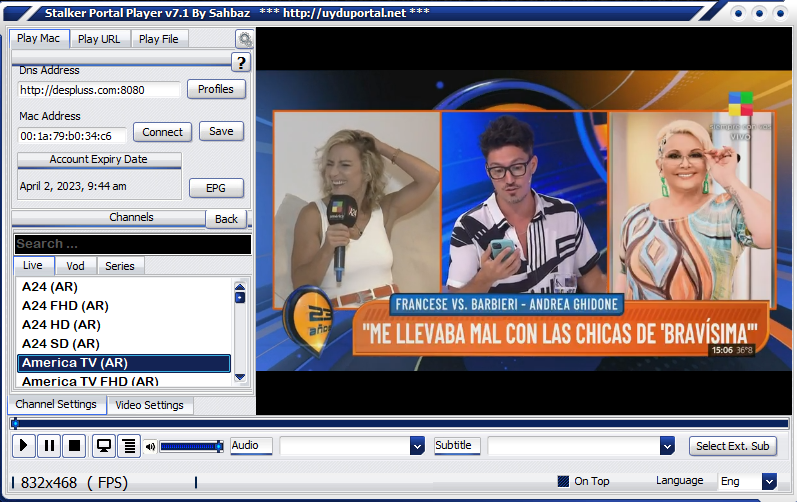The height and width of the screenshot is (502, 797).
Task: Select channel A24 HD (AR)
Action: point(124,325)
